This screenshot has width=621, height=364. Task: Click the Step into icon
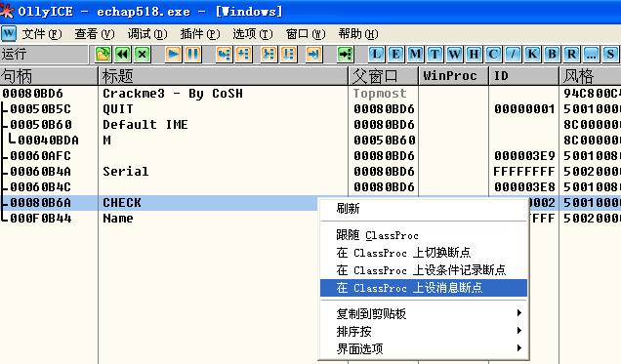[225, 55]
